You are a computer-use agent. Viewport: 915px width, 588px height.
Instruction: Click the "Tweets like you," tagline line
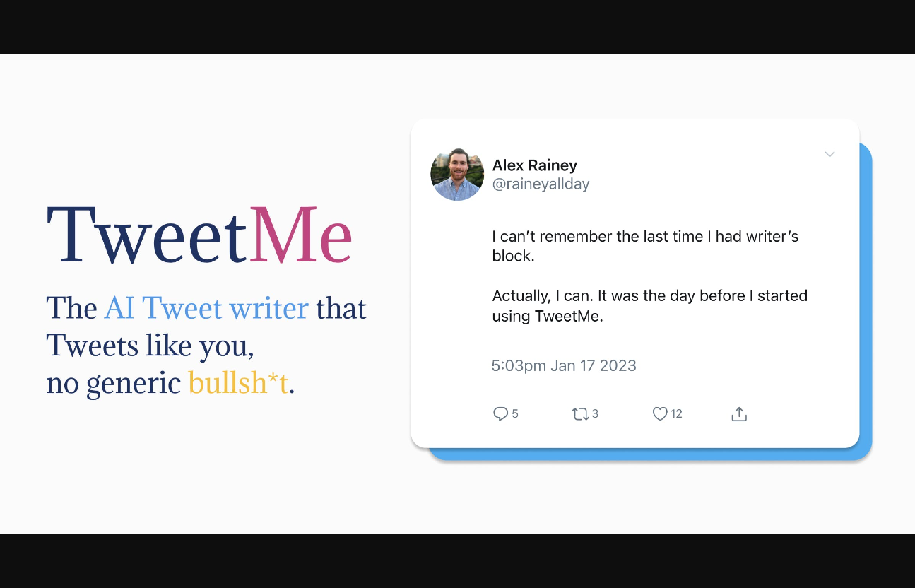tap(150, 346)
